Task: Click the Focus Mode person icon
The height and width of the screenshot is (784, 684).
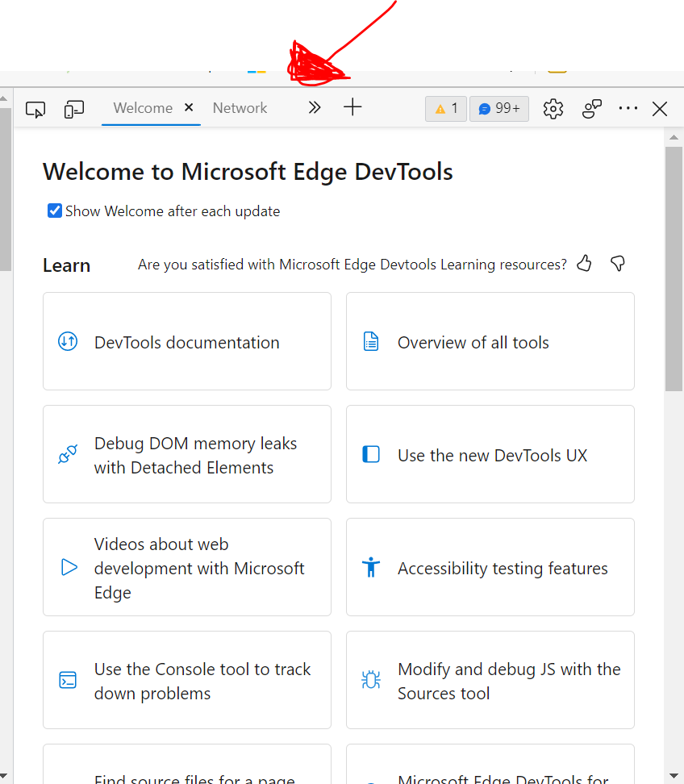Action: (x=591, y=109)
